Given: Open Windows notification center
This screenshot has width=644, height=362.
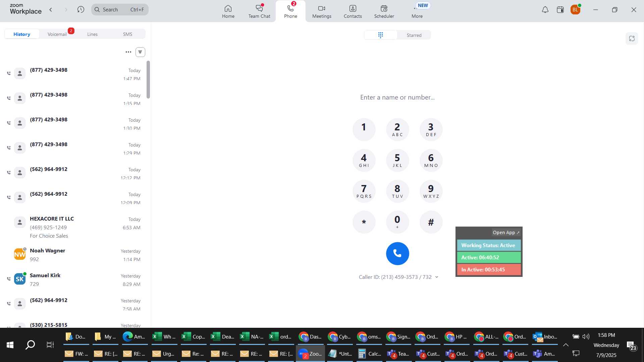Looking at the screenshot, I should tap(631, 346).
